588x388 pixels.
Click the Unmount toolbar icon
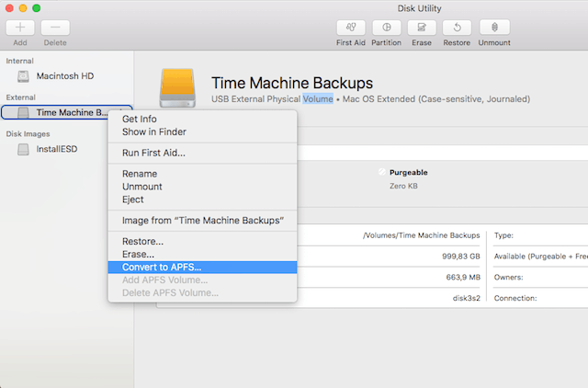click(494, 28)
